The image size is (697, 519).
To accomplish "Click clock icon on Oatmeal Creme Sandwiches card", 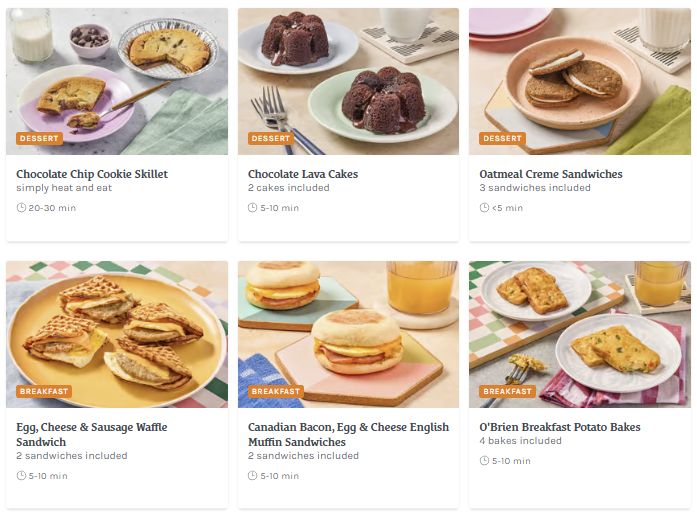I will pos(484,208).
